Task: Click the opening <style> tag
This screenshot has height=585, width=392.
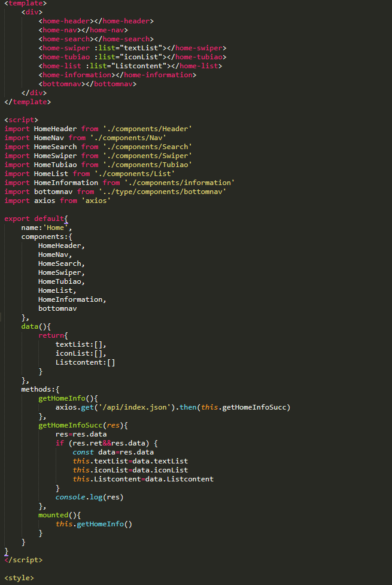Action: 19,578
